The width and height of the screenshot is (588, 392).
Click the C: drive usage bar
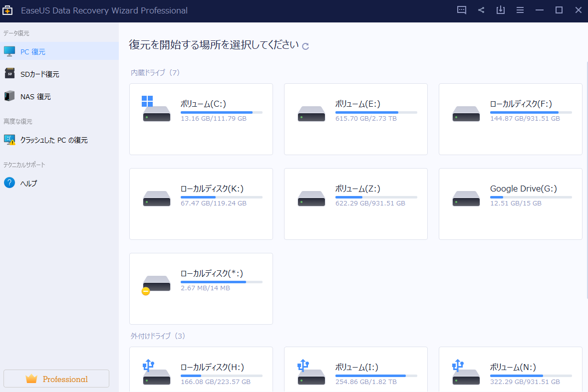(222, 112)
